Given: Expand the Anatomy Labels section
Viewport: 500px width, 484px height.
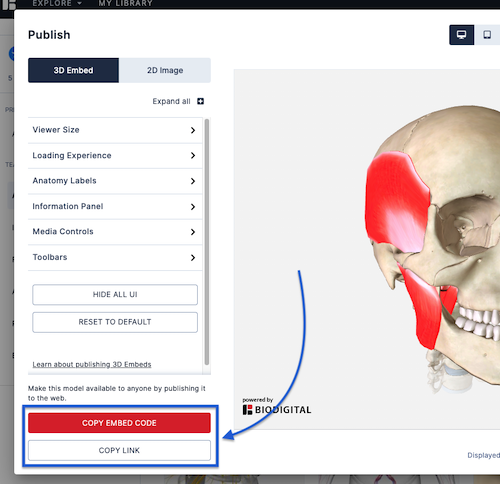Looking at the screenshot, I should (115, 181).
